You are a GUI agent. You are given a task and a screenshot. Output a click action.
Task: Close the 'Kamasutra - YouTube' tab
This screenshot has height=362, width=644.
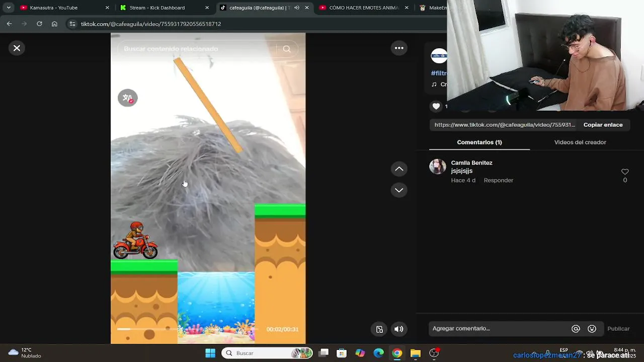click(x=107, y=8)
